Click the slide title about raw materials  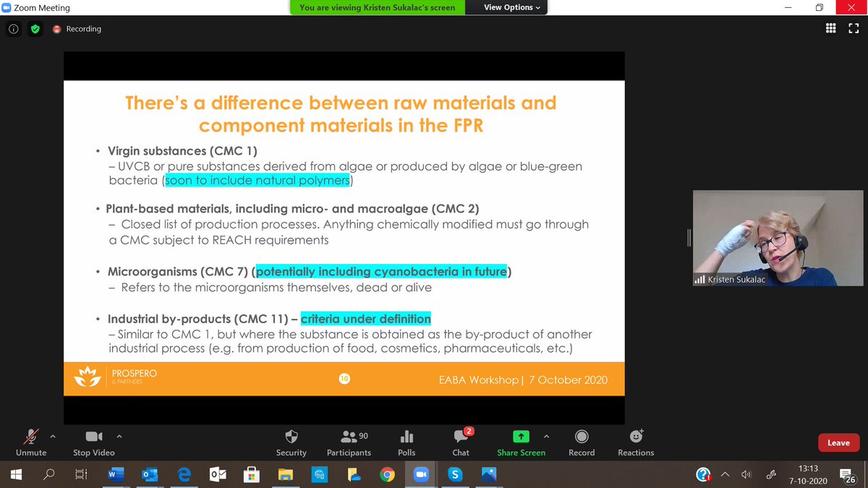click(341, 114)
